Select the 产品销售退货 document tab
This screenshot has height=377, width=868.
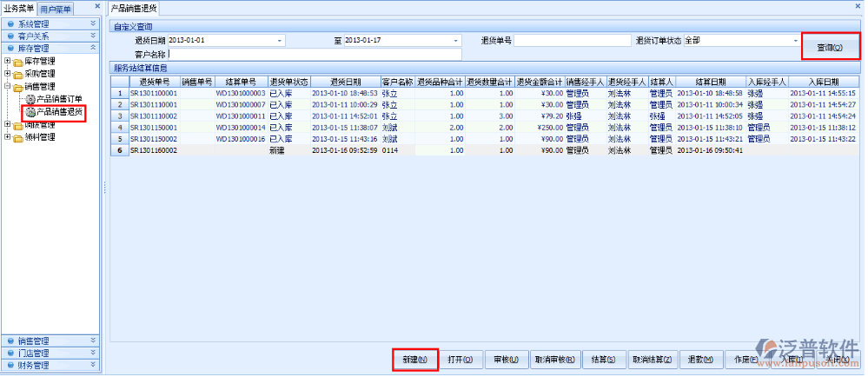point(135,8)
